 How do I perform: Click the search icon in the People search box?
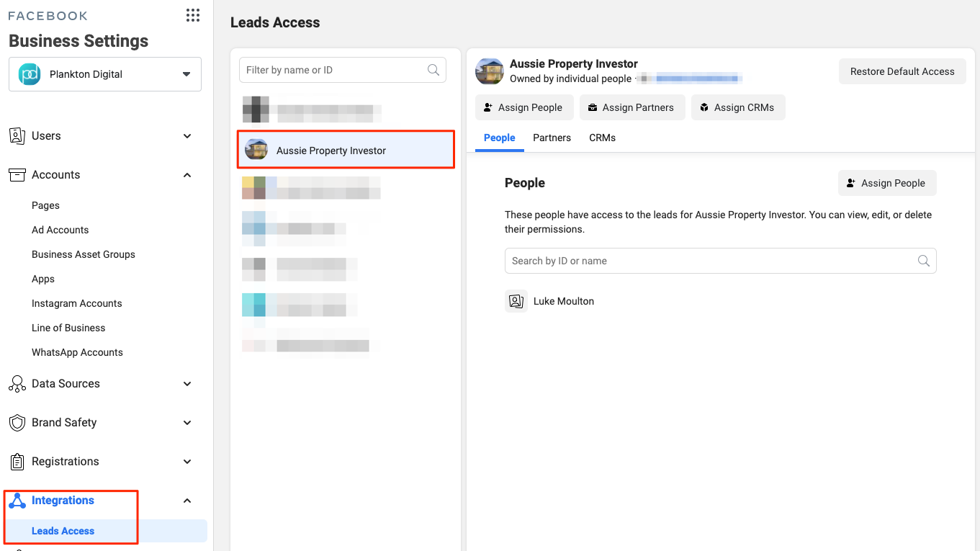click(x=924, y=261)
